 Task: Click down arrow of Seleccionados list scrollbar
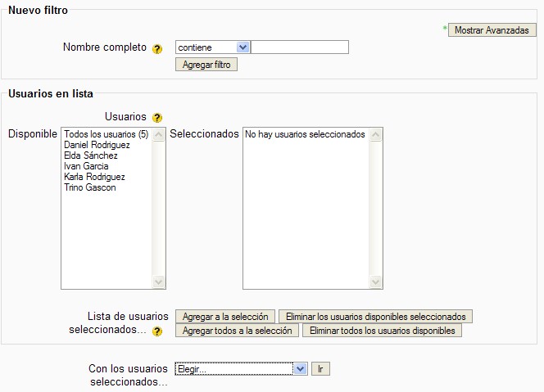pyautogui.click(x=376, y=282)
